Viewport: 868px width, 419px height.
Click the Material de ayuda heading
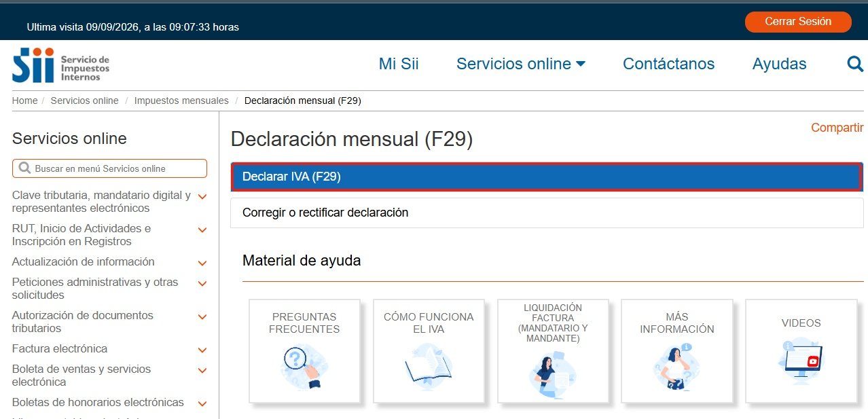(302, 260)
